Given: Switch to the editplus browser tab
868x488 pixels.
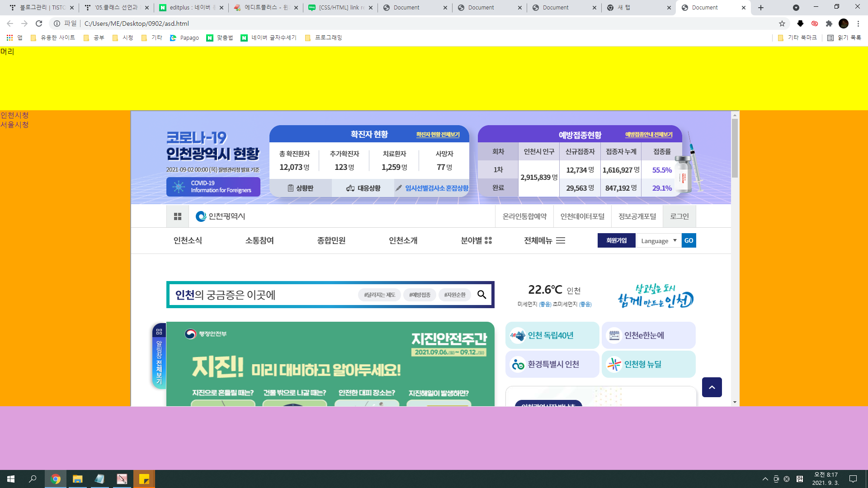Looking at the screenshot, I should (x=190, y=8).
